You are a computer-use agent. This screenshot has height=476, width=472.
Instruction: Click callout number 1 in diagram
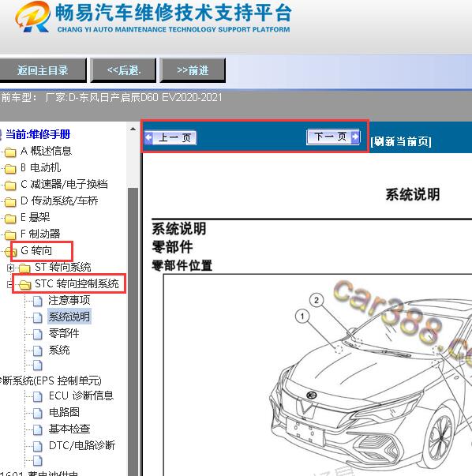click(x=302, y=317)
